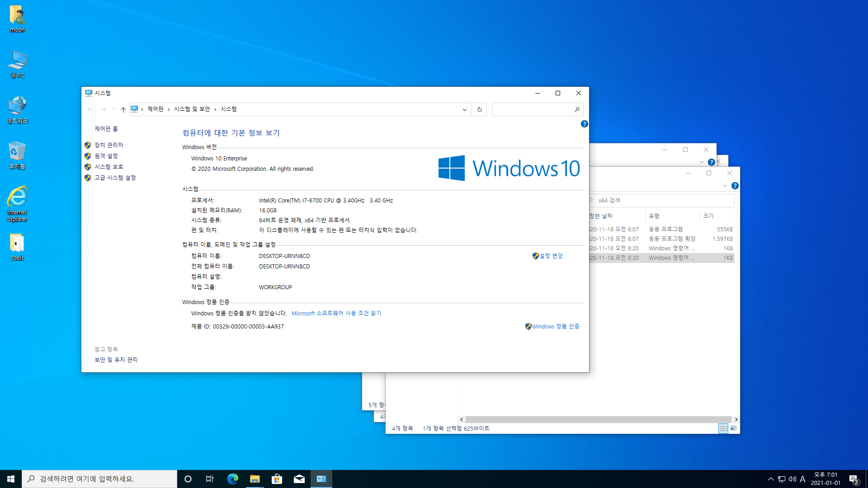This screenshot has width=868, height=488.
Task: Launch Internet Explorer from desktop
Action: click(17, 204)
